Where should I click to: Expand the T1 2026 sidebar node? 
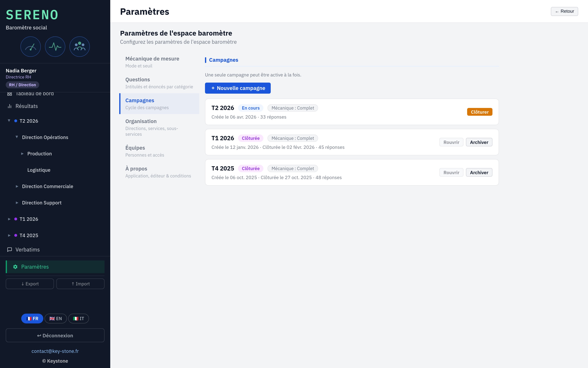pos(9,219)
